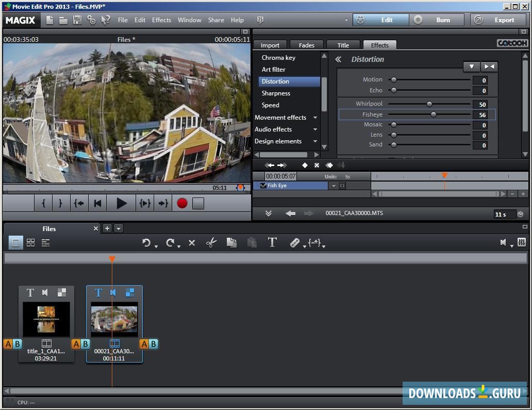This screenshot has width=532, height=410.
Task: Click the grouping {-+} icon
Action: pyautogui.click(x=314, y=243)
